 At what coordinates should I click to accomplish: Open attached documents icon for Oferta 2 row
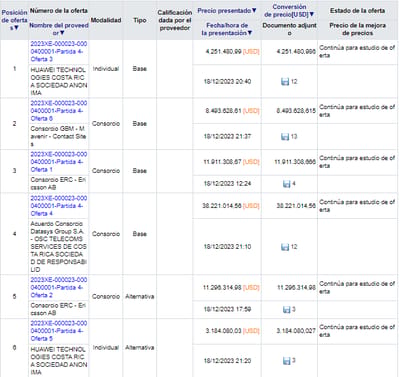286,309
